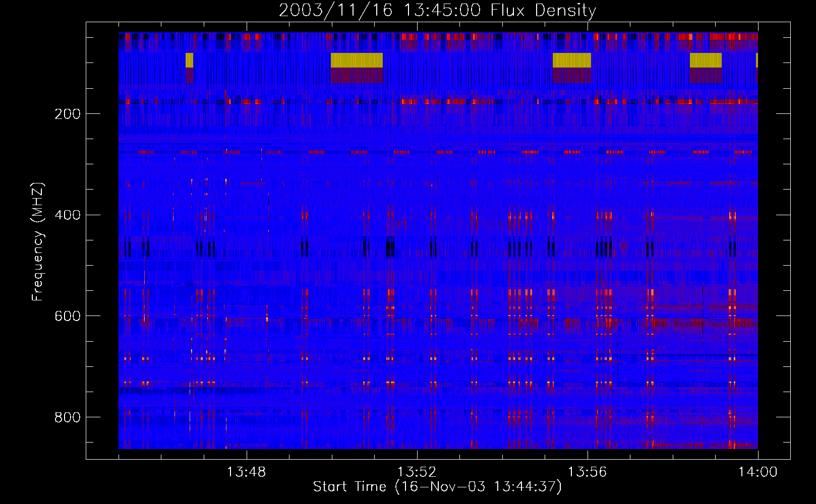
Task: Click the 13:48 time tick label
Action: tap(246, 472)
